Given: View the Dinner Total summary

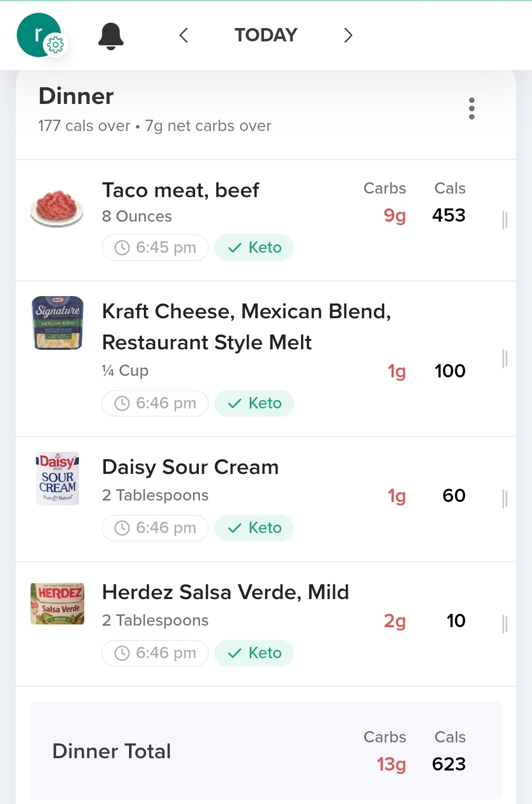Looking at the screenshot, I should (266, 750).
